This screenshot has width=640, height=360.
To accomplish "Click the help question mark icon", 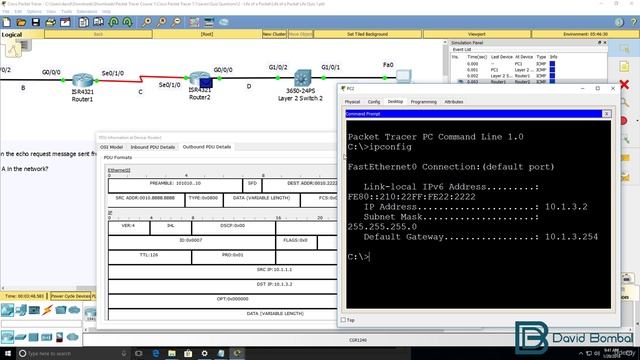I will coord(634,22).
